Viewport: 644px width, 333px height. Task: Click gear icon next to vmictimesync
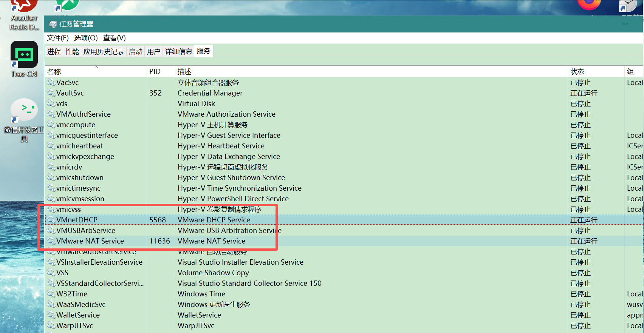click(51, 188)
